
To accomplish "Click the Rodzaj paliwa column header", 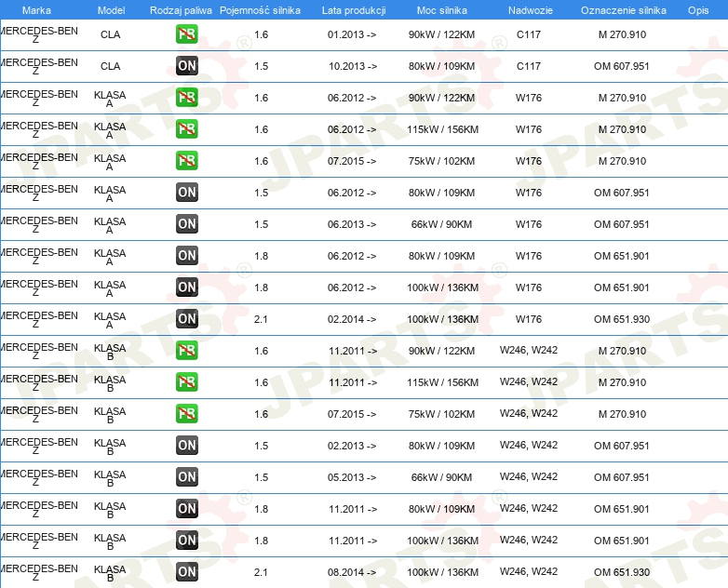I will point(181,9).
